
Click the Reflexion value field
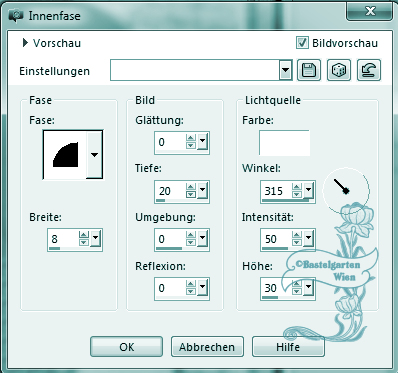[x=171, y=288]
